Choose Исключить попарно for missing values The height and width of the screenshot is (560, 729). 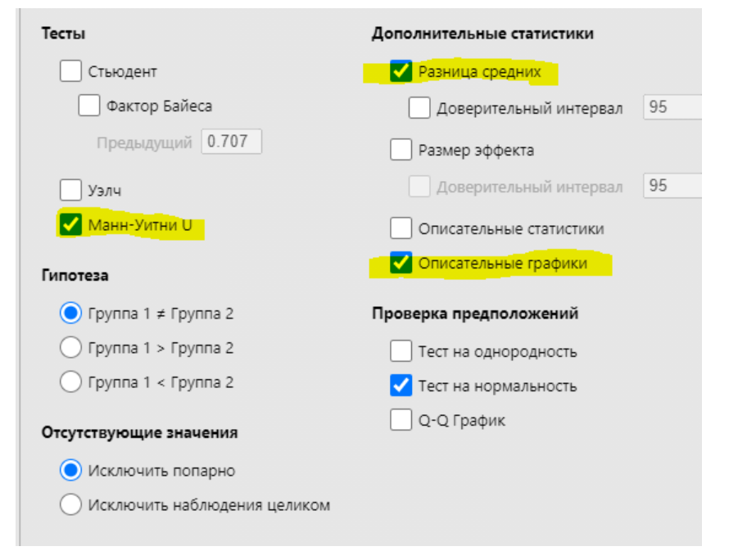click(70, 470)
